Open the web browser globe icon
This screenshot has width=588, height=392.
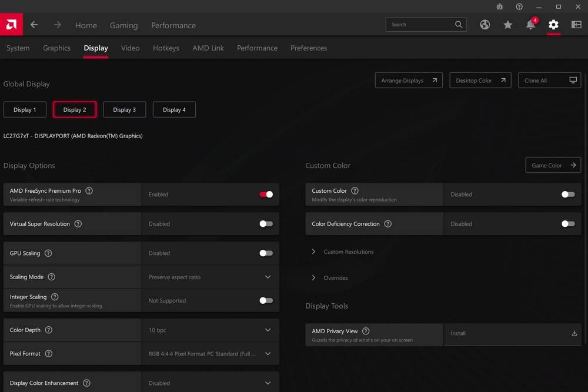[485, 25]
